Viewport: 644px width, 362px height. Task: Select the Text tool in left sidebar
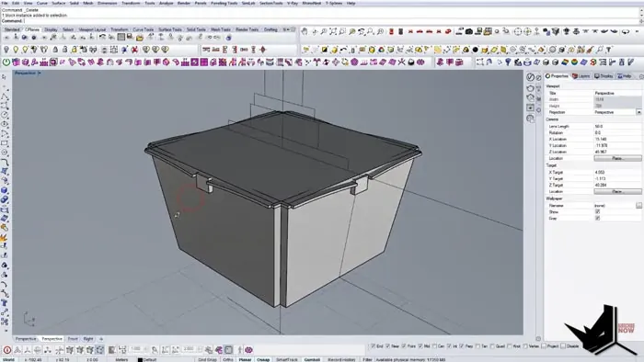(5, 303)
